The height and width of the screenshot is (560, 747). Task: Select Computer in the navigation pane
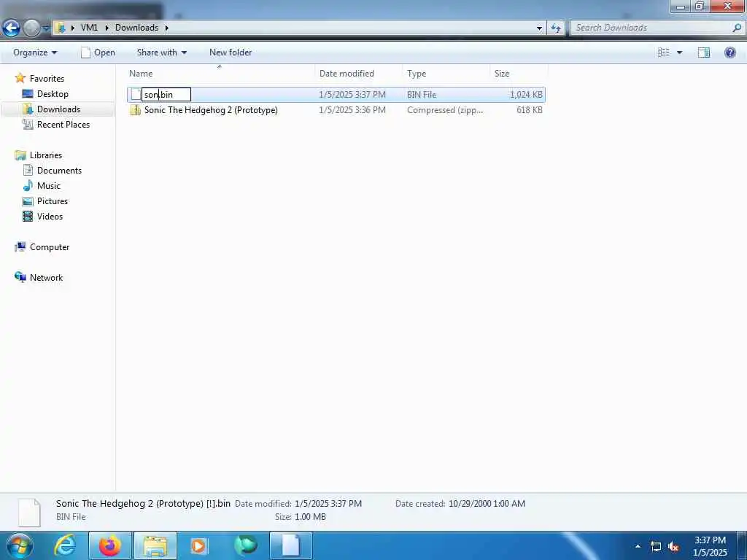(x=50, y=247)
